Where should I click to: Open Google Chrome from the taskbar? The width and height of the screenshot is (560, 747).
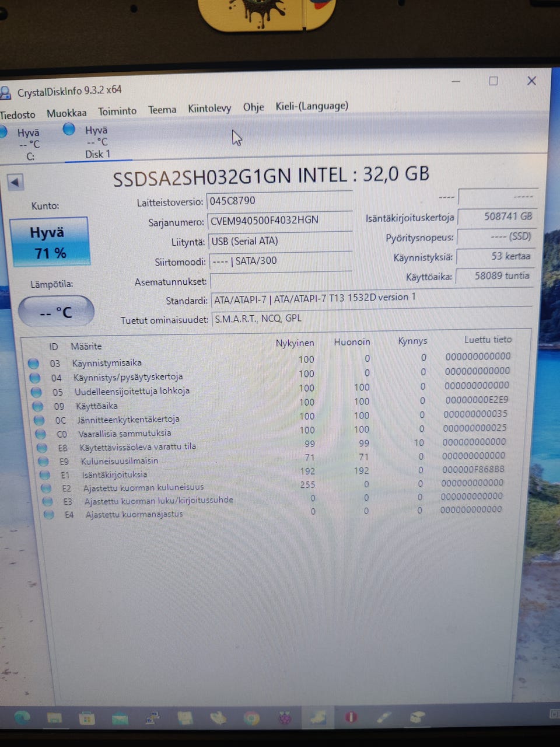[x=251, y=718]
